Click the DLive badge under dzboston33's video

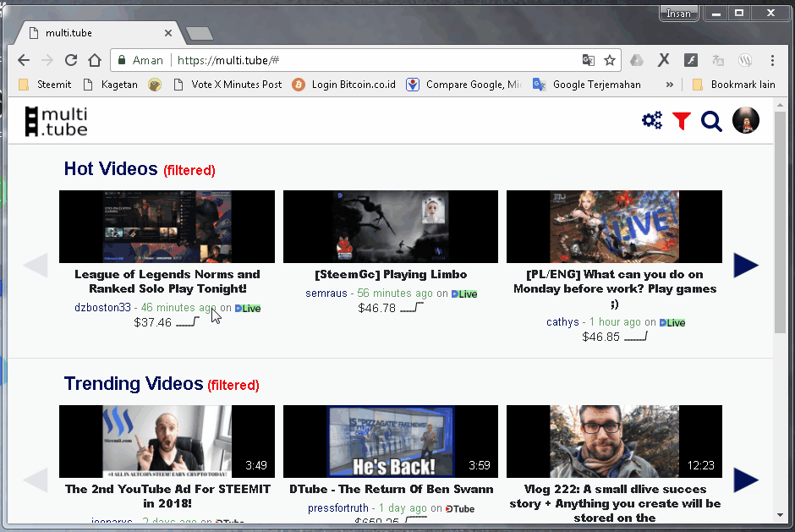click(248, 309)
